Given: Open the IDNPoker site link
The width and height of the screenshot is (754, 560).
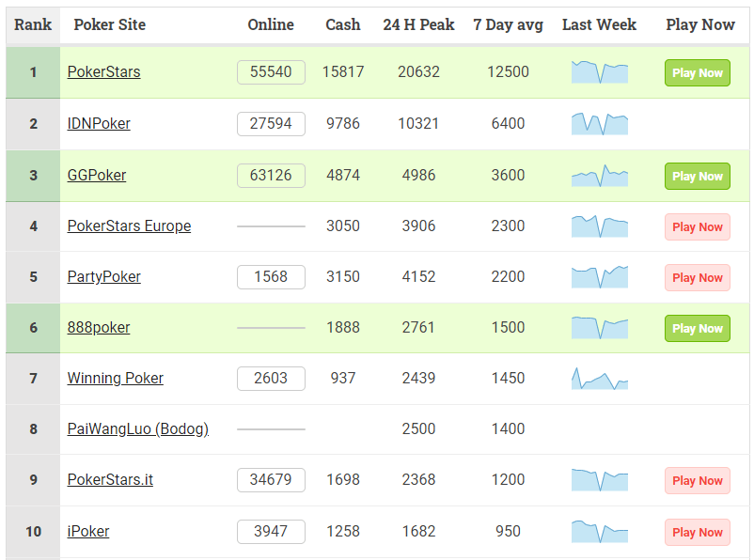Looking at the screenshot, I should [x=99, y=124].
